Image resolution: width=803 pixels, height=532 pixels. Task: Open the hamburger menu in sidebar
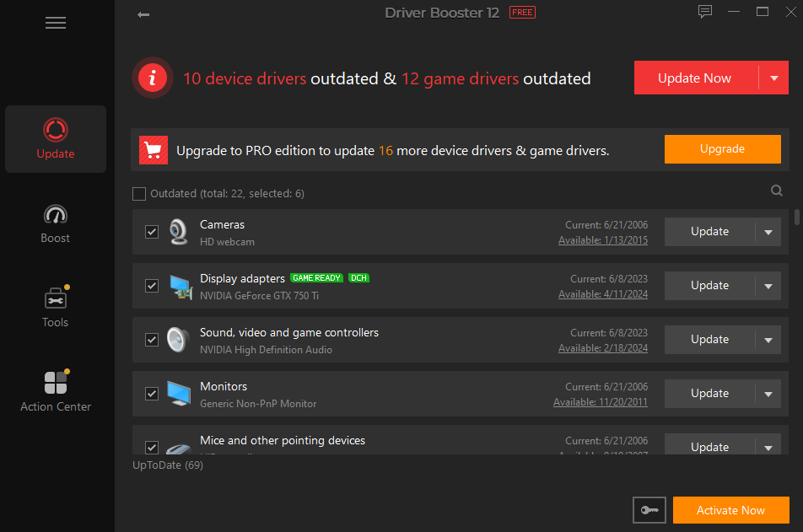56,24
